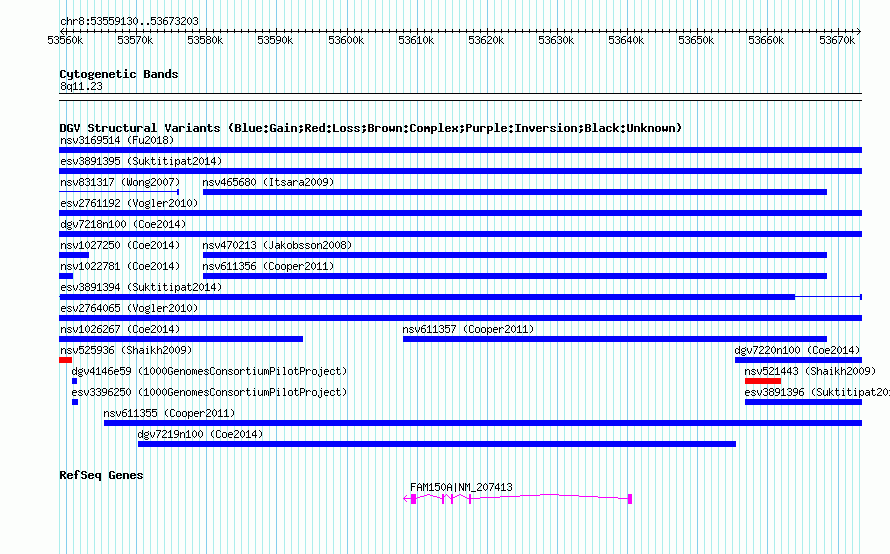This screenshot has height=554, width=890.
Task: Click the 53600k ruler position label
Action: (346, 40)
